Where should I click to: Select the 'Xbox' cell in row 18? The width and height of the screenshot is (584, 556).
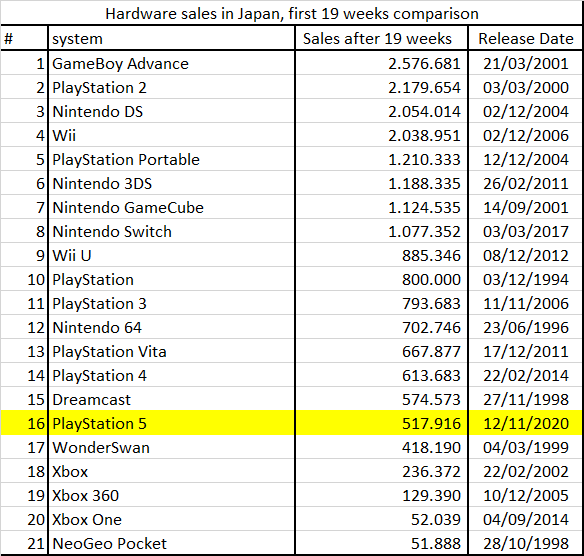[70, 472]
